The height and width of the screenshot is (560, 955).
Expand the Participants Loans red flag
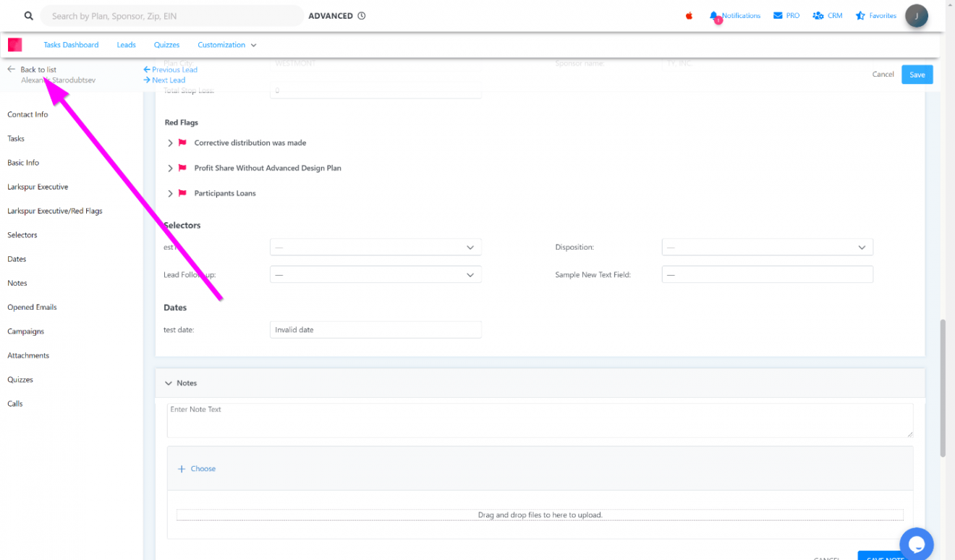coord(171,193)
